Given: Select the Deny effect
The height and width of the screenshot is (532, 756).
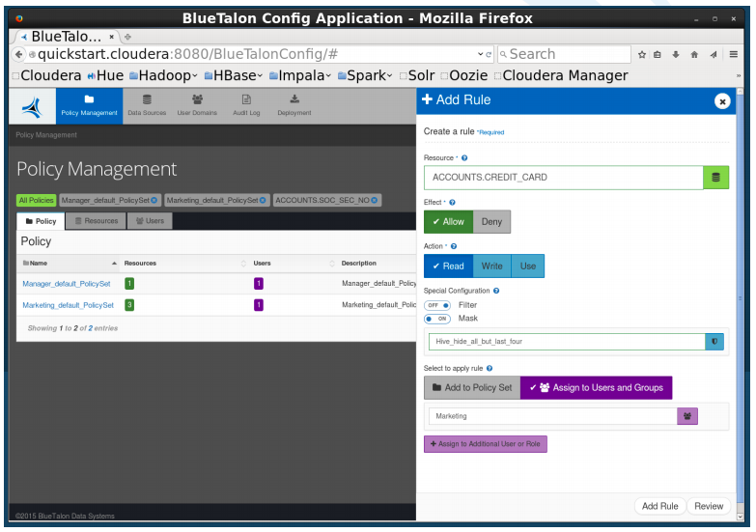Looking at the screenshot, I should point(491,222).
